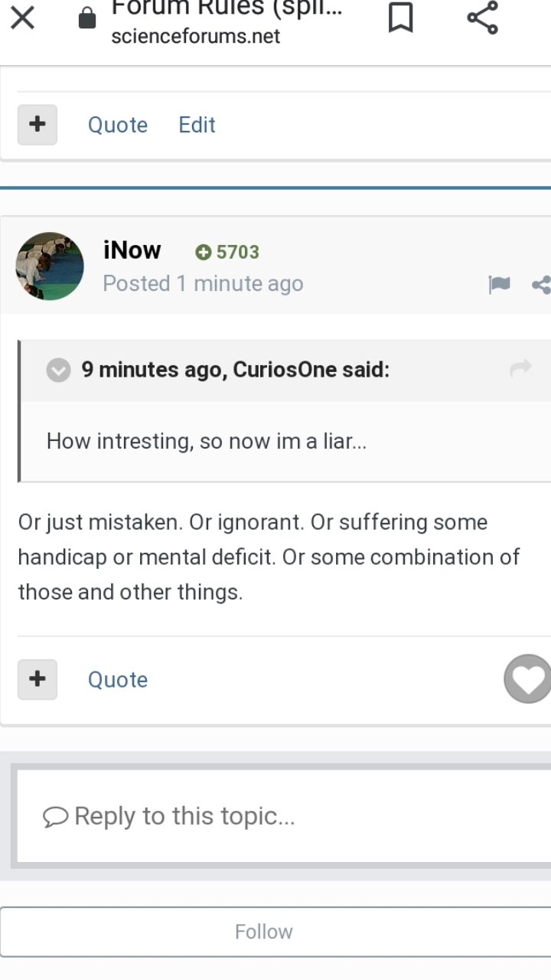Quote iNow's post
Viewport: 551px width, 980px height.
click(x=118, y=680)
